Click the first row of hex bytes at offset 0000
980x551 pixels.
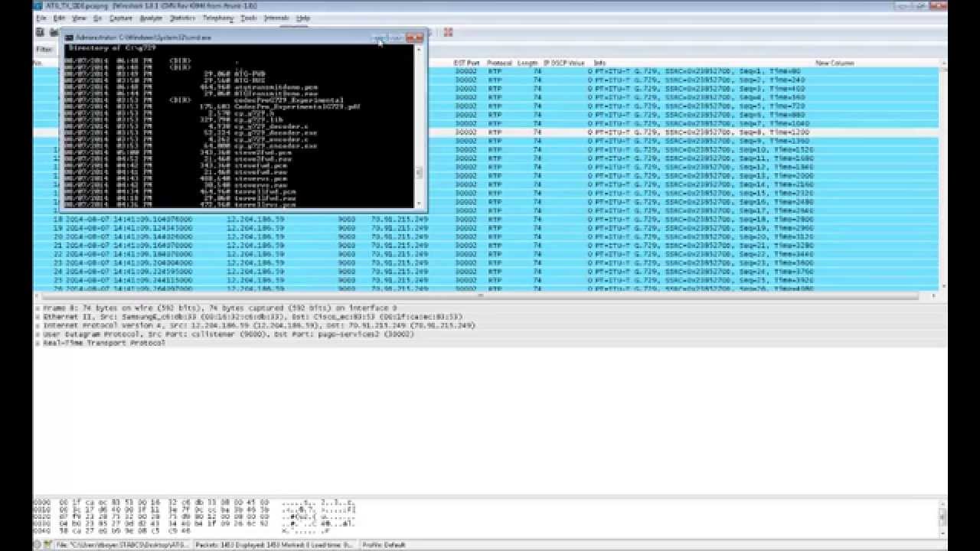click(x=195, y=502)
